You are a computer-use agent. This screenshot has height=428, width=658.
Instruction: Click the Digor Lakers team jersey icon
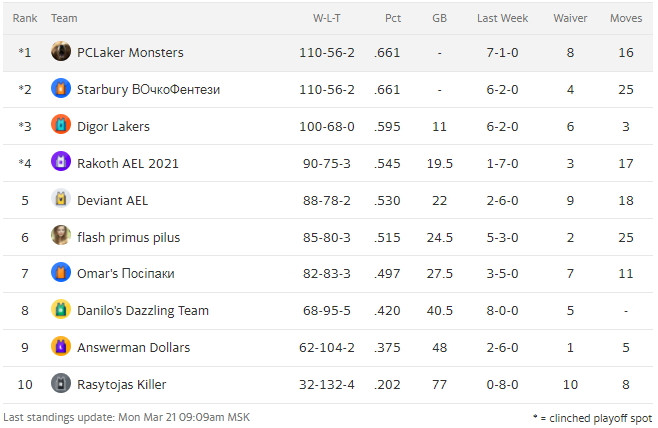[x=61, y=126]
